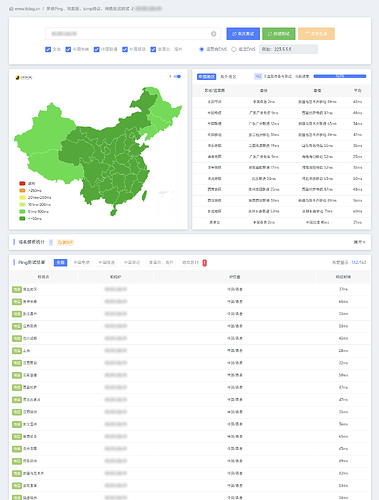
Task: Click the average column header in the region table
Action: (x=357, y=90)
